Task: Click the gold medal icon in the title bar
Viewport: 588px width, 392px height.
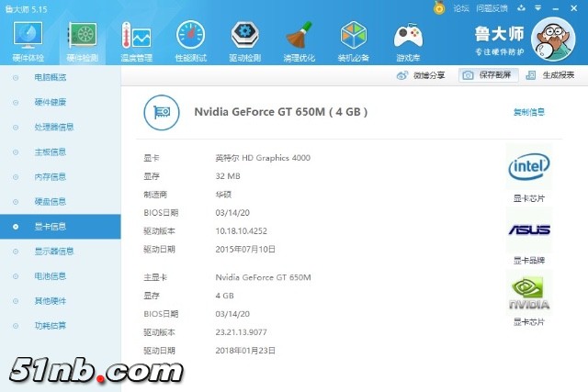Action: (439, 8)
